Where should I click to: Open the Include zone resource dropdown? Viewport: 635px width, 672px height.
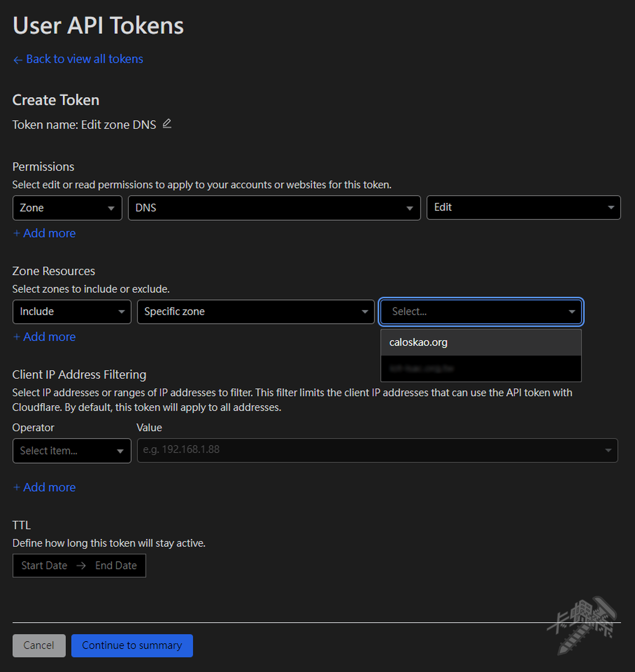tap(72, 312)
